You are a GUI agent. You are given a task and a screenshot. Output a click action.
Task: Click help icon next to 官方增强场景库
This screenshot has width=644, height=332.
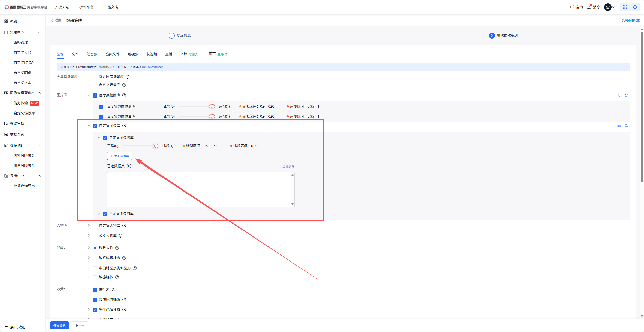point(128,77)
